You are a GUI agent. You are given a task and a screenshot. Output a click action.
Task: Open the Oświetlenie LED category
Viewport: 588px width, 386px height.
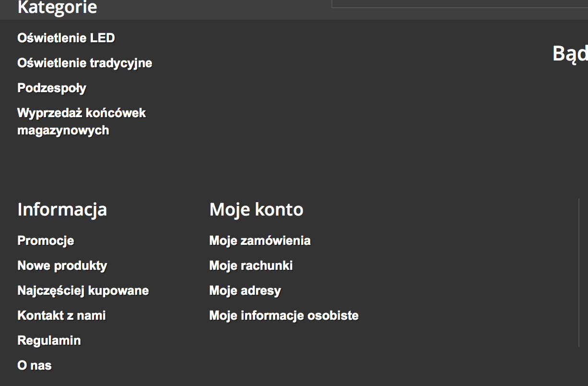tap(66, 38)
